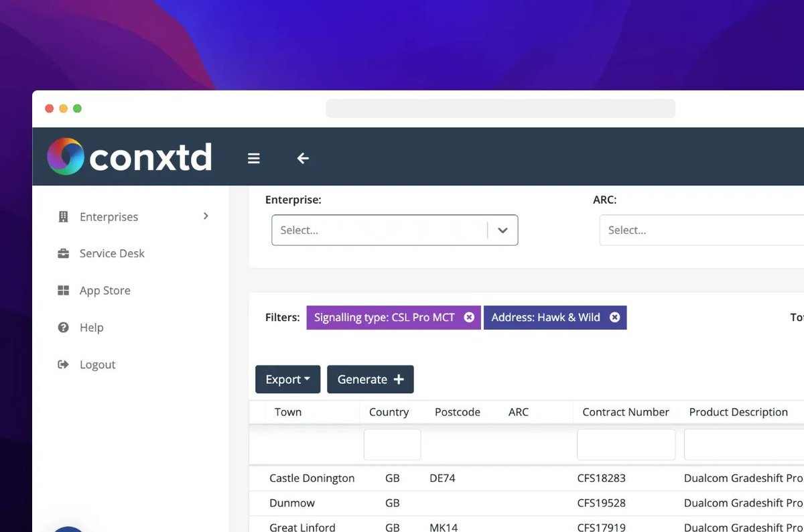The height and width of the screenshot is (532, 804).
Task: Sort by the Contract Number column header
Action: point(626,412)
